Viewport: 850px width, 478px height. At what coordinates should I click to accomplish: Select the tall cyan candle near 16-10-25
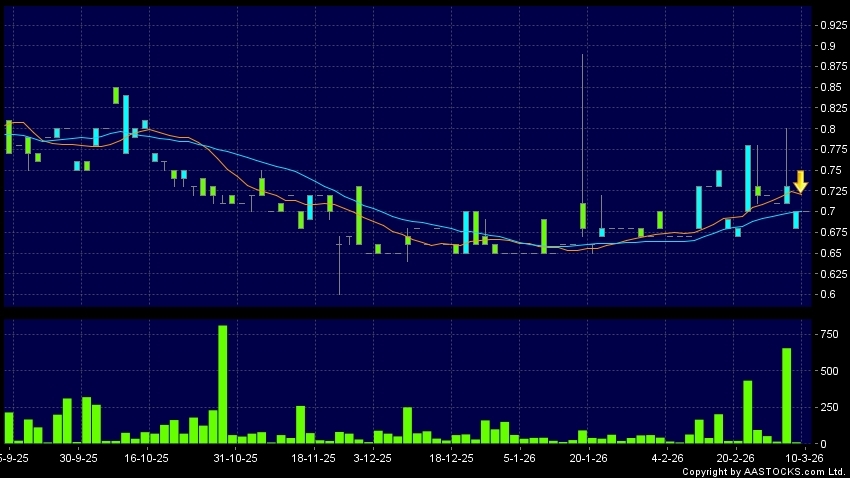pos(126,124)
